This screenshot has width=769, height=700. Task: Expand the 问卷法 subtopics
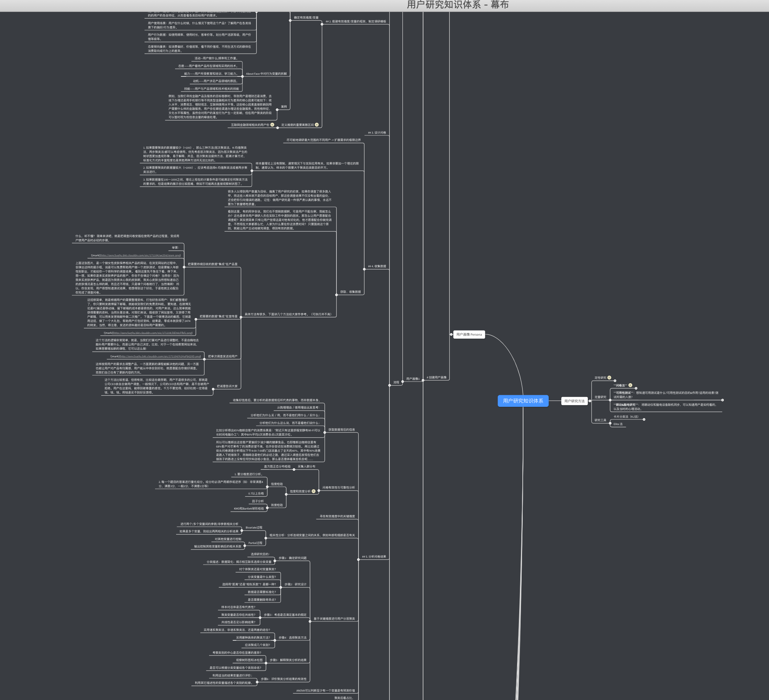636,389
